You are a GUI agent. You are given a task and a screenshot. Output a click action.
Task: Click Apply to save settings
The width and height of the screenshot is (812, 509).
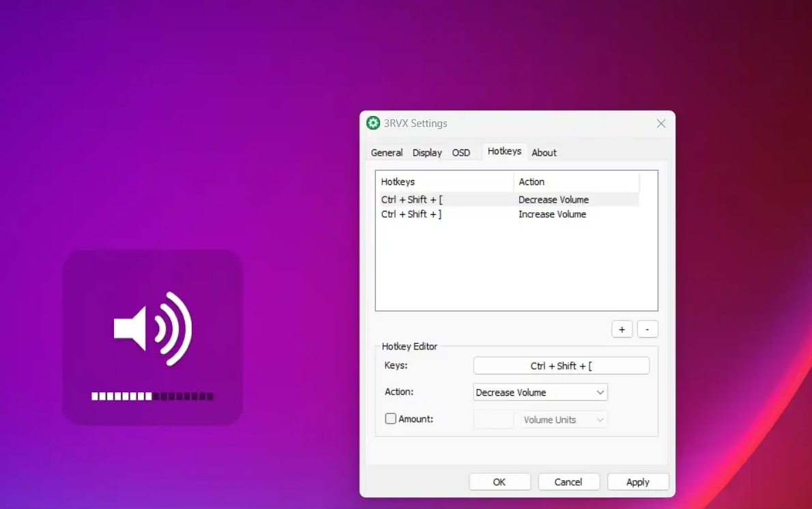point(637,482)
